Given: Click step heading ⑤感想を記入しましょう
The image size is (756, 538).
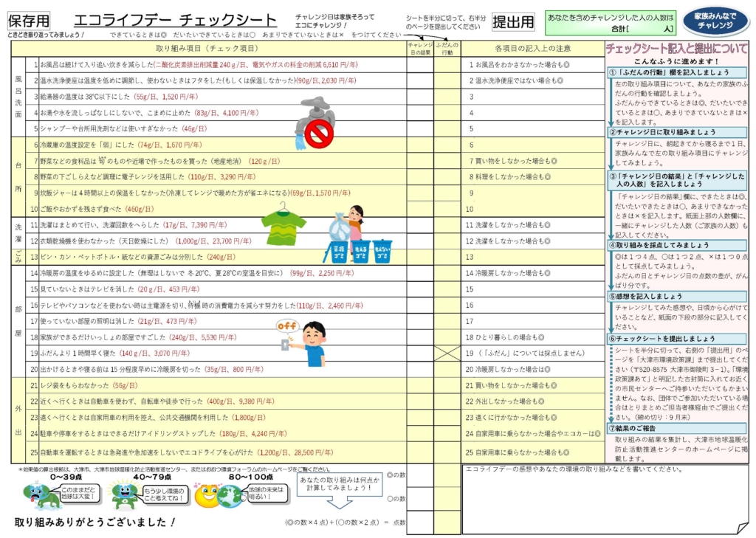Looking at the screenshot, I should click(677, 296).
